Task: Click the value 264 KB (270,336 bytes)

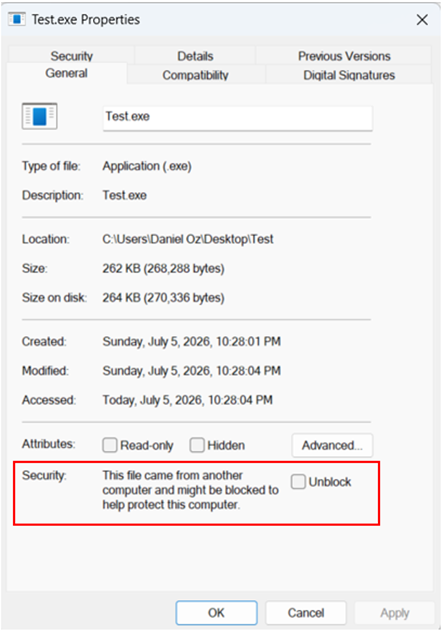Action: [163, 297]
